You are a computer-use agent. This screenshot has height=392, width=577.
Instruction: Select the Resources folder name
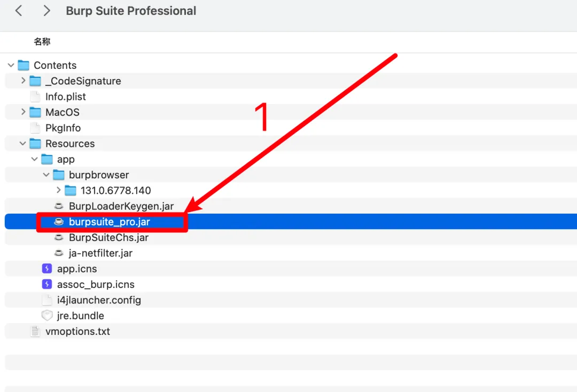coord(70,144)
